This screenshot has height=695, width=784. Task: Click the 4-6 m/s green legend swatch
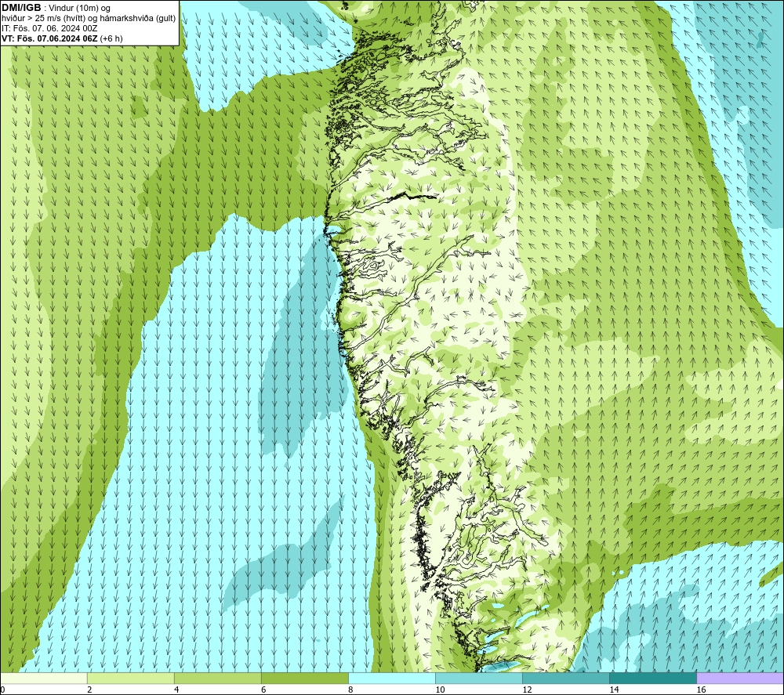(218, 678)
